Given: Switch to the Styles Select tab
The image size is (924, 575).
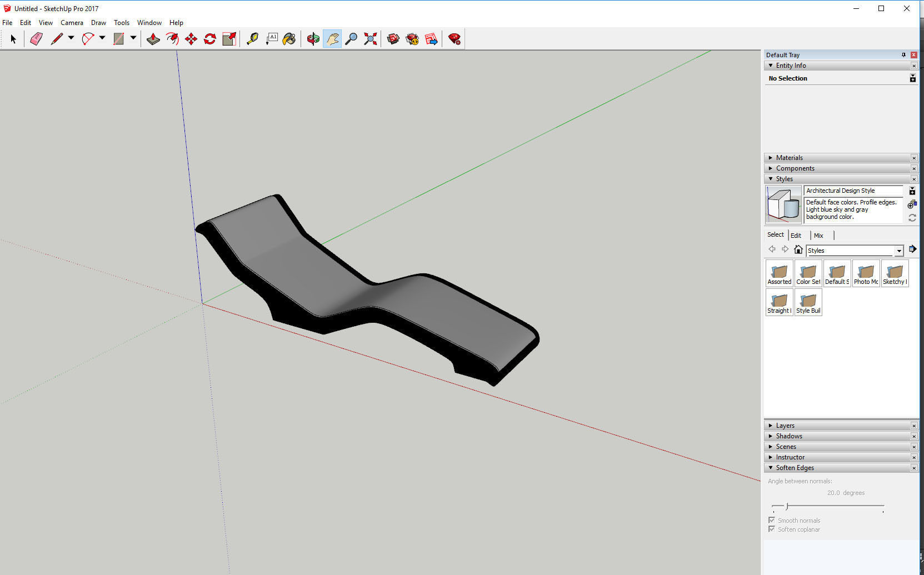Looking at the screenshot, I should click(x=776, y=234).
